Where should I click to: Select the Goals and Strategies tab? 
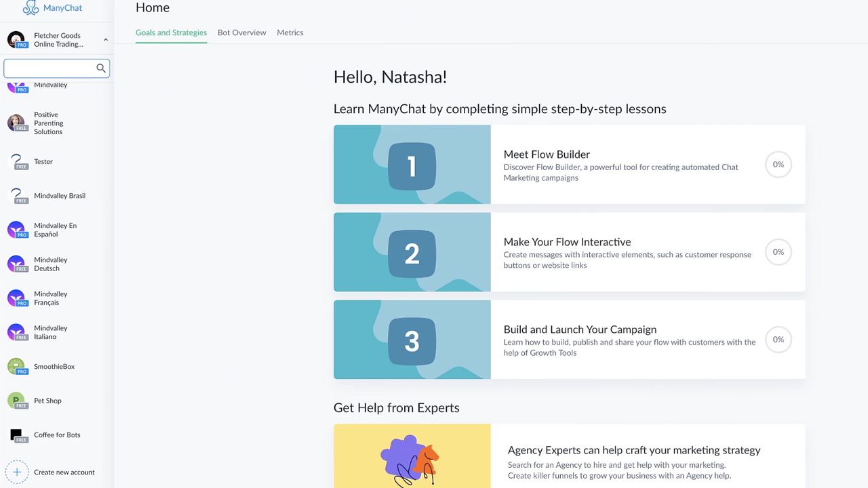tap(171, 33)
